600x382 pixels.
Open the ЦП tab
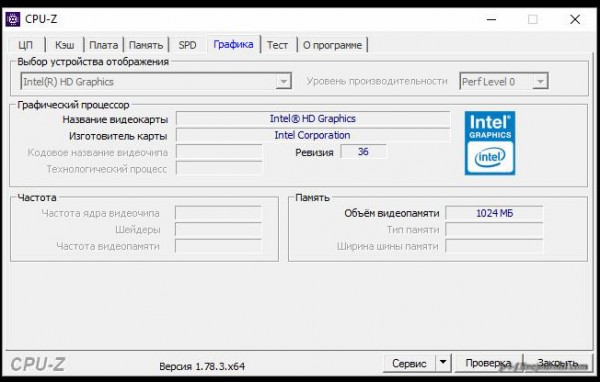pyautogui.click(x=25, y=45)
